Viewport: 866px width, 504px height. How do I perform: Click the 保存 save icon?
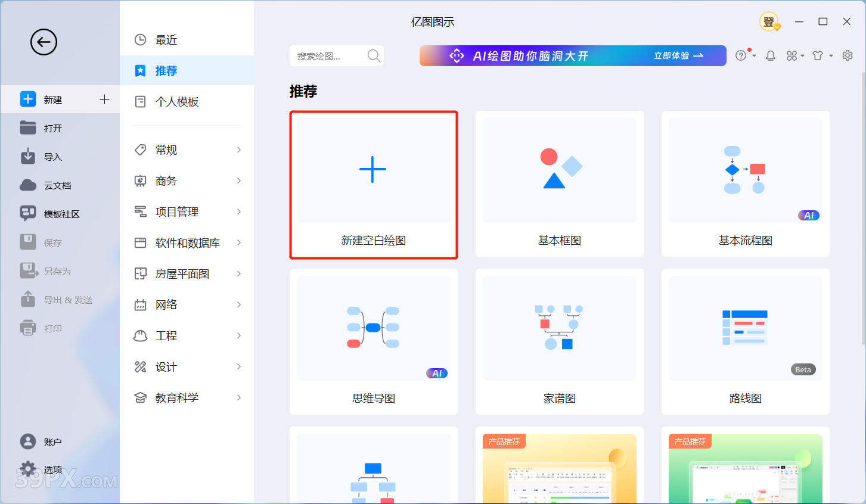[x=28, y=242]
